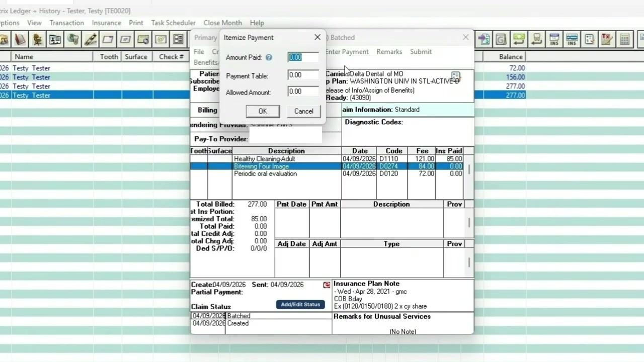The width and height of the screenshot is (644, 362).
Task: Click the Amount Paid input field
Action: pyautogui.click(x=303, y=57)
